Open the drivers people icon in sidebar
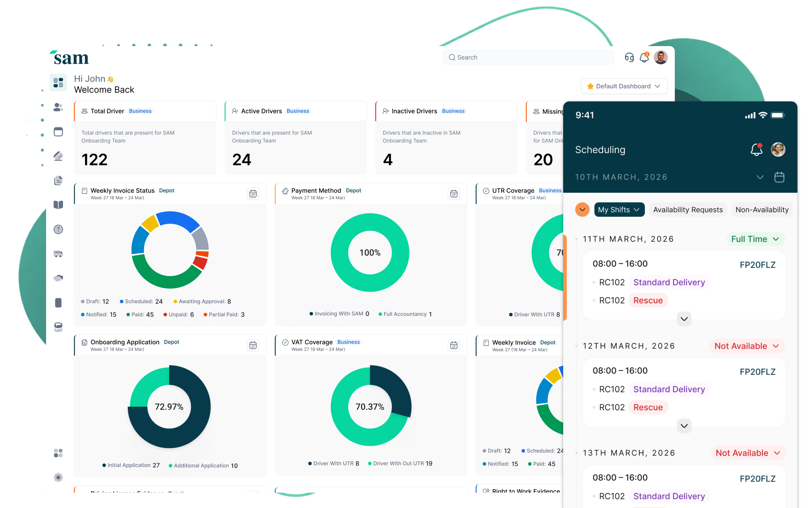 (x=58, y=107)
